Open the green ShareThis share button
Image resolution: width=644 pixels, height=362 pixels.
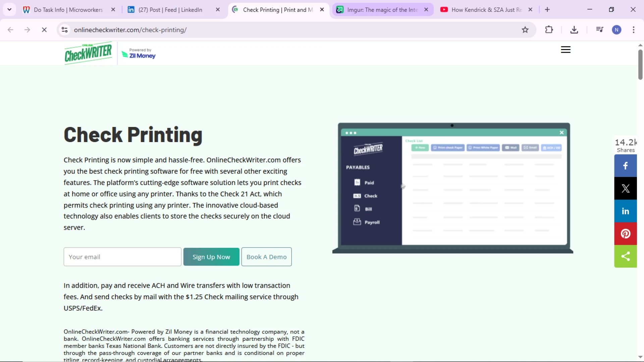click(625, 257)
